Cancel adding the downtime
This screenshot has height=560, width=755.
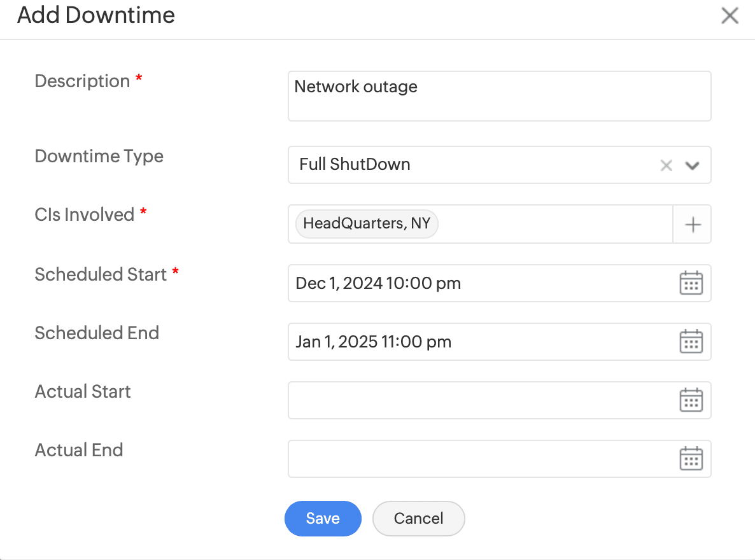click(x=418, y=519)
